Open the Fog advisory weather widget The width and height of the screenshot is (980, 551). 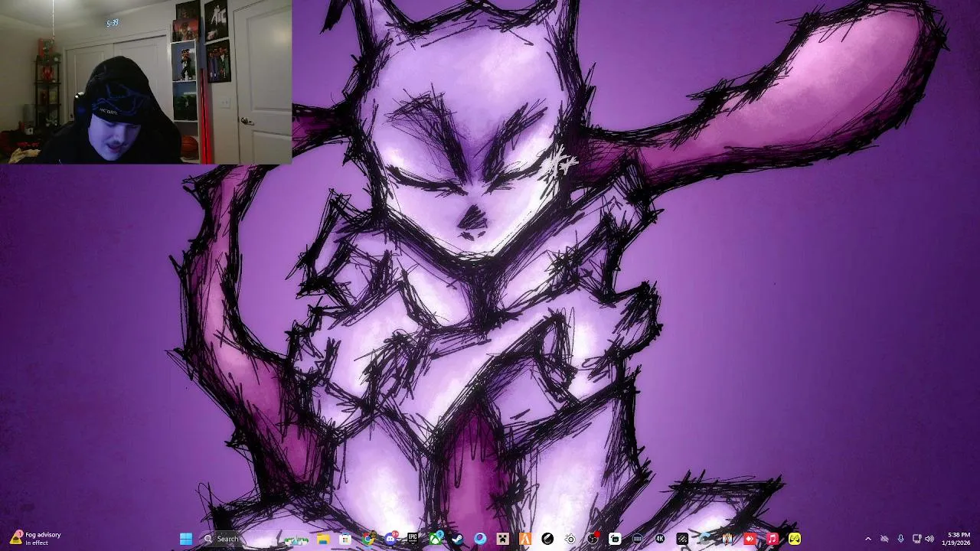coord(35,539)
